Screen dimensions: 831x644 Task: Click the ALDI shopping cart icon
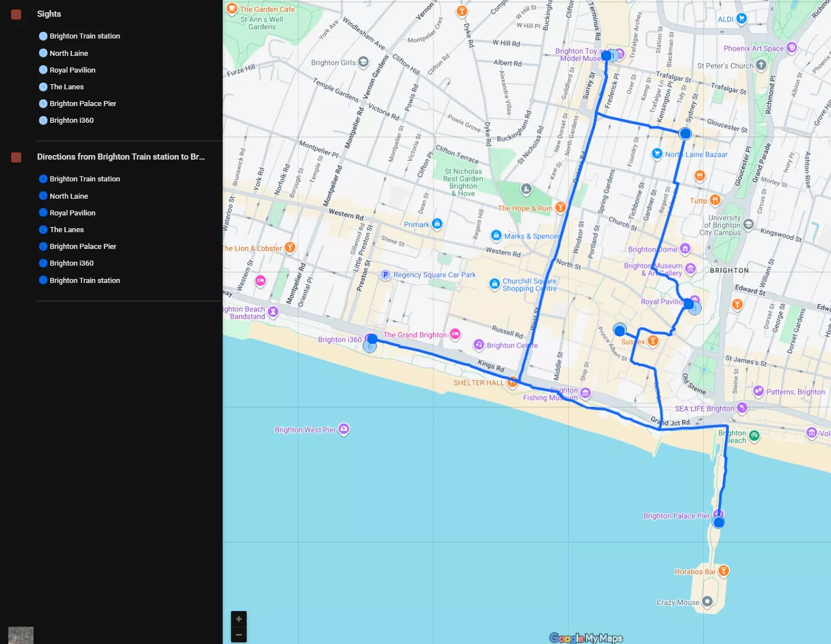[741, 18]
